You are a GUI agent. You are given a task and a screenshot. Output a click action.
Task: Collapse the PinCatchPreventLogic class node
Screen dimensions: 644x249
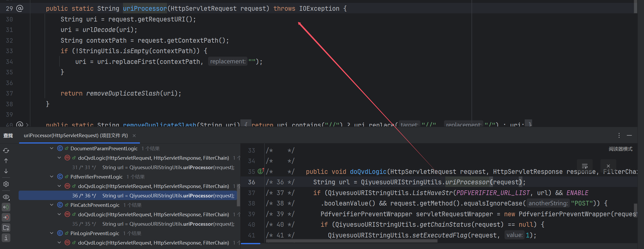pos(52,205)
